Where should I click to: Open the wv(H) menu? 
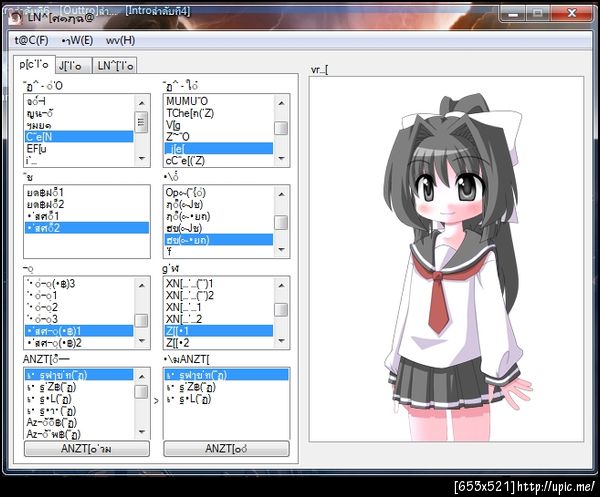pos(121,40)
